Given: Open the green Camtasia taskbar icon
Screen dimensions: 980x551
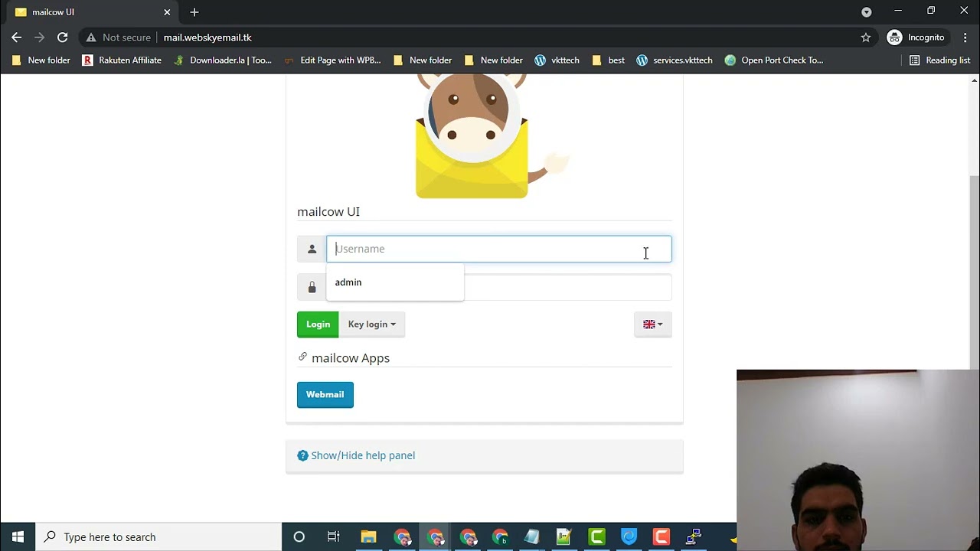Looking at the screenshot, I should point(596,536).
